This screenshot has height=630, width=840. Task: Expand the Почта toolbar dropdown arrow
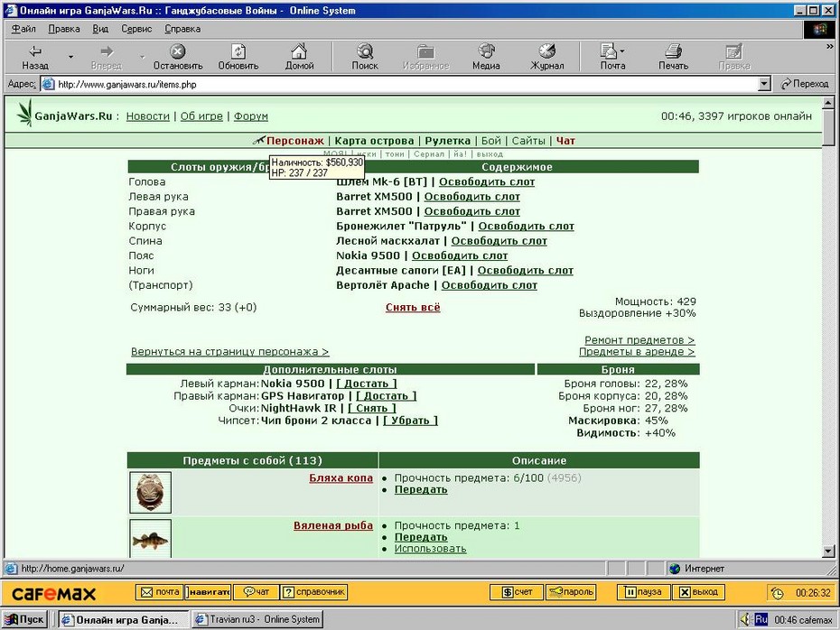pos(622,51)
